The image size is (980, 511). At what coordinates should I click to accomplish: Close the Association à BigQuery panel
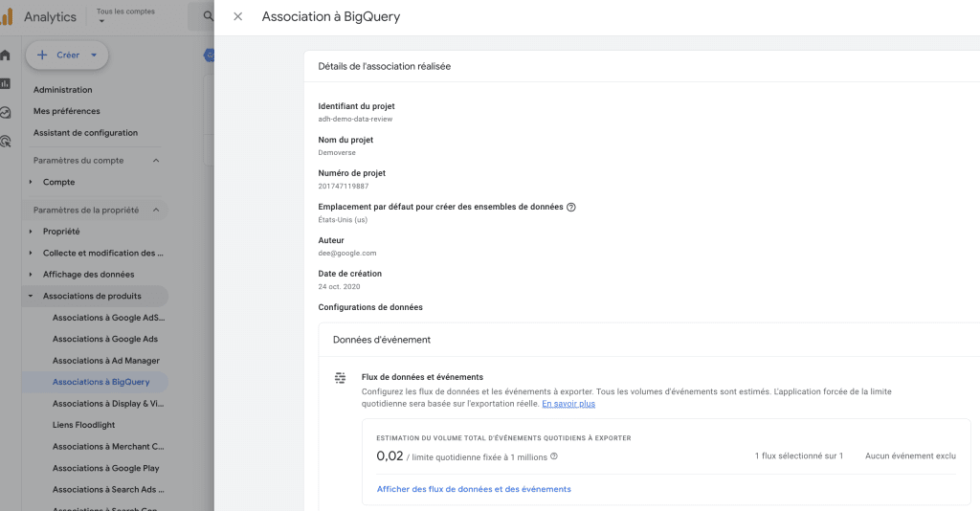237,17
